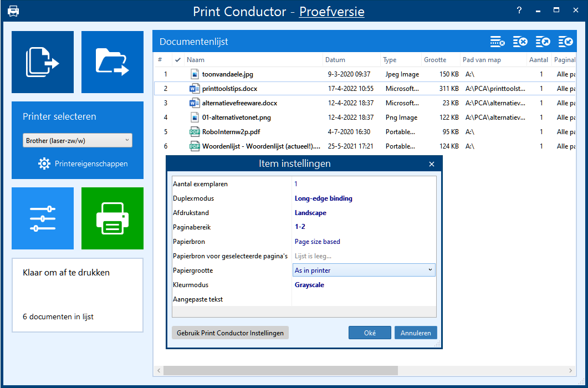Click the Word icon of alternatievefreeware.docx

[195, 103]
